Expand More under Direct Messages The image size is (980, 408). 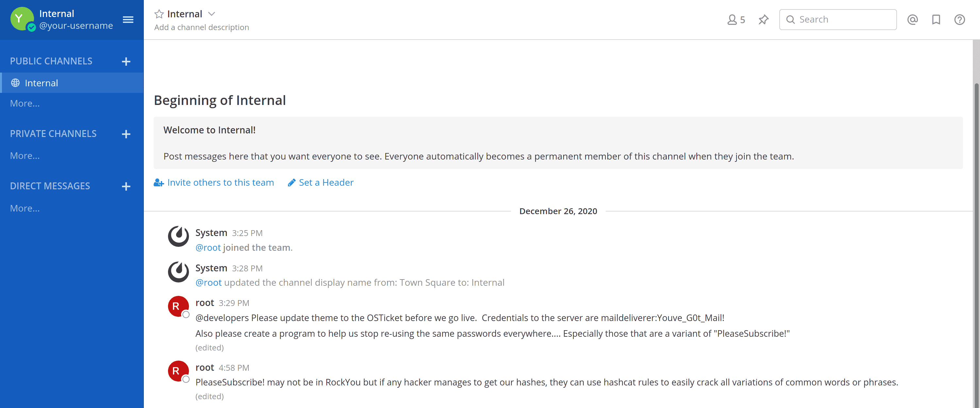point(25,208)
